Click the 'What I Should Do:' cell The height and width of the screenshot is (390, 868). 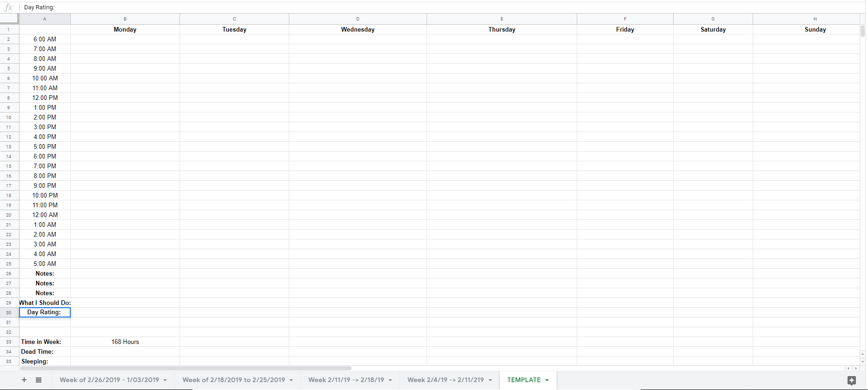tap(45, 303)
